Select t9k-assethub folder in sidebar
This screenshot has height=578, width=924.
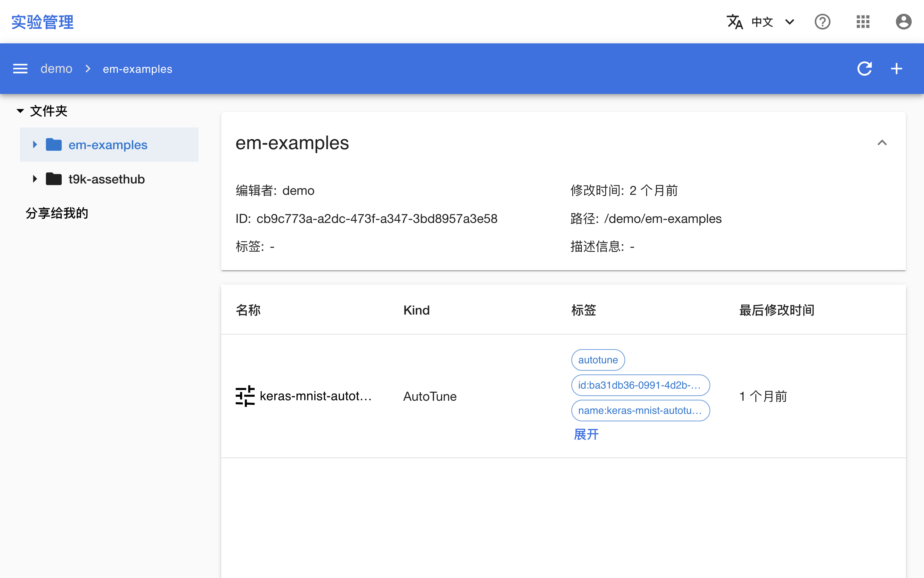(x=109, y=179)
